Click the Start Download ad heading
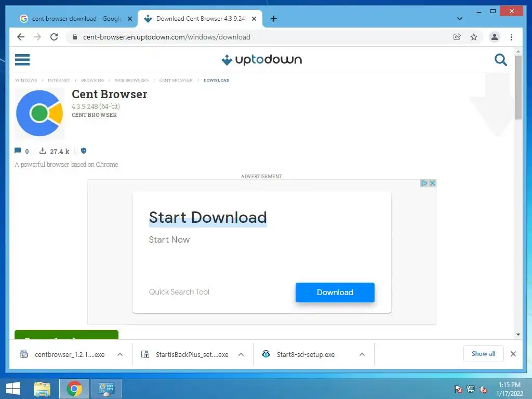 click(208, 218)
